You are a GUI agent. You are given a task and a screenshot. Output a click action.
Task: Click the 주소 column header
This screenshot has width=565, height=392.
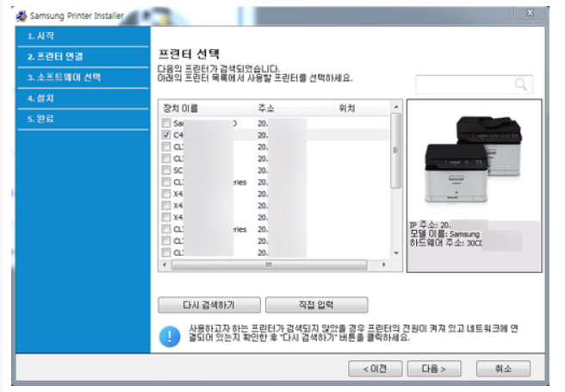tap(295, 109)
